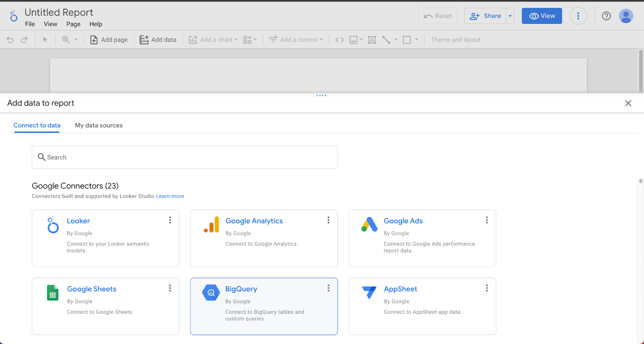Image resolution: width=644 pixels, height=344 pixels.
Task: Open the line type dropdown arrow
Action: coord(396,39)
